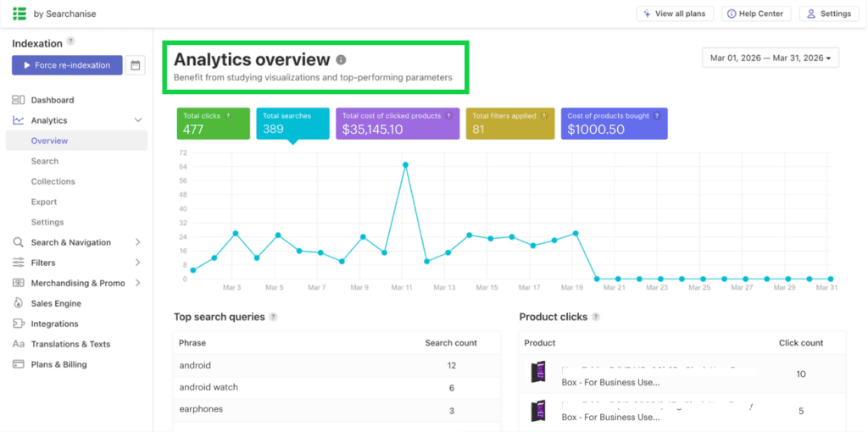Select the Total clicks metric card

(x=213, y=124)
